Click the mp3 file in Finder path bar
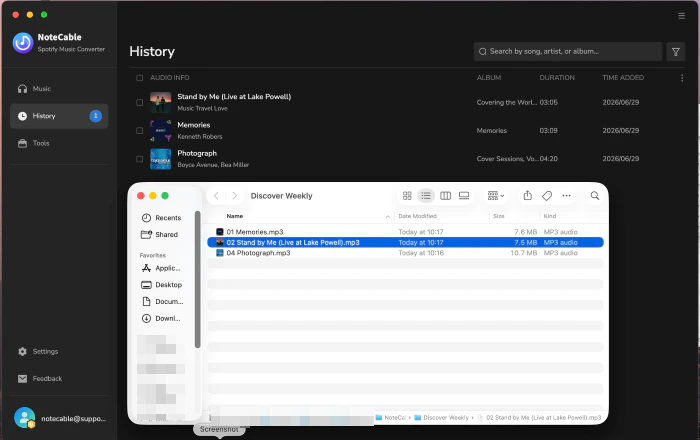The image size is (700, 440). click(539, 418)
